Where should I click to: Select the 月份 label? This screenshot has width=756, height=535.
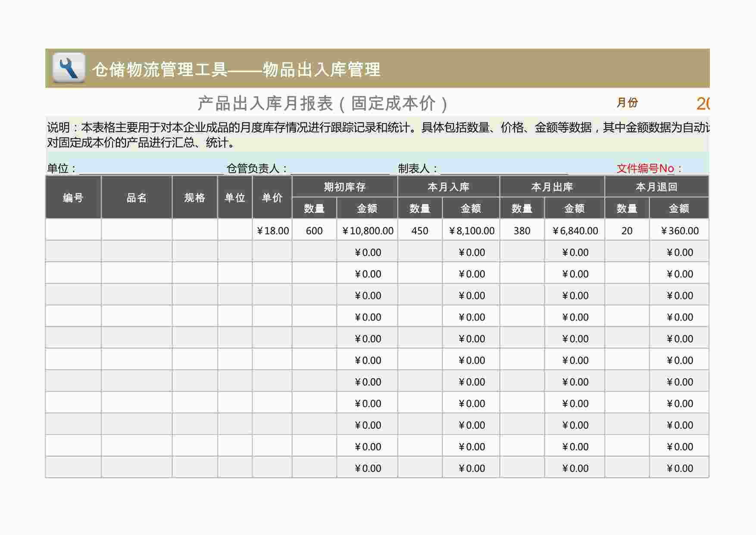pos(627,103)
